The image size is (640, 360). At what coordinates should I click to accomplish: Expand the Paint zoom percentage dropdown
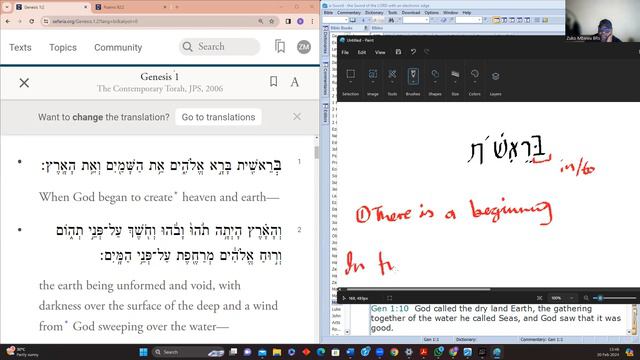click(x=572, y=298)
